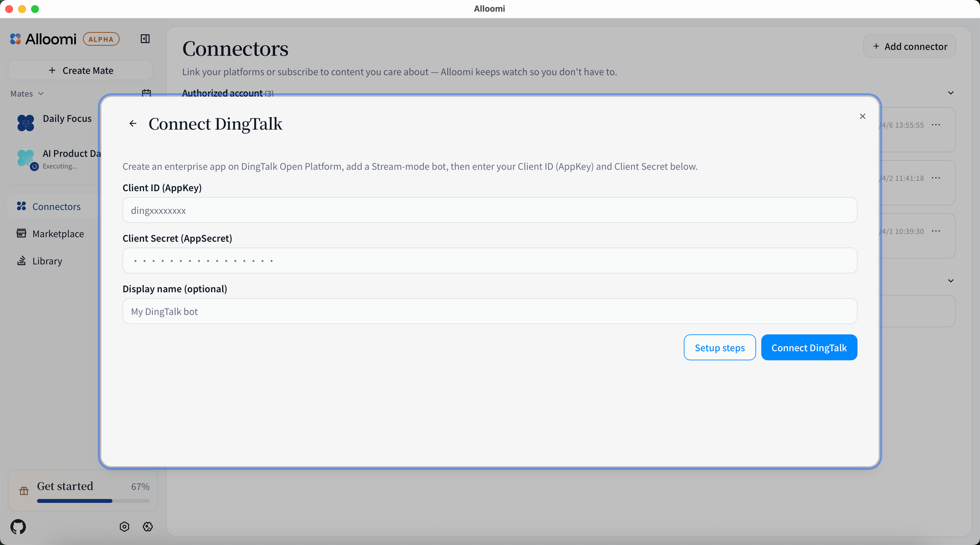This screenshot has width=980, height=545.
Task: Click the hexagon icon beside settings gear
Action: pyautogui.click(x=124, y=527)
